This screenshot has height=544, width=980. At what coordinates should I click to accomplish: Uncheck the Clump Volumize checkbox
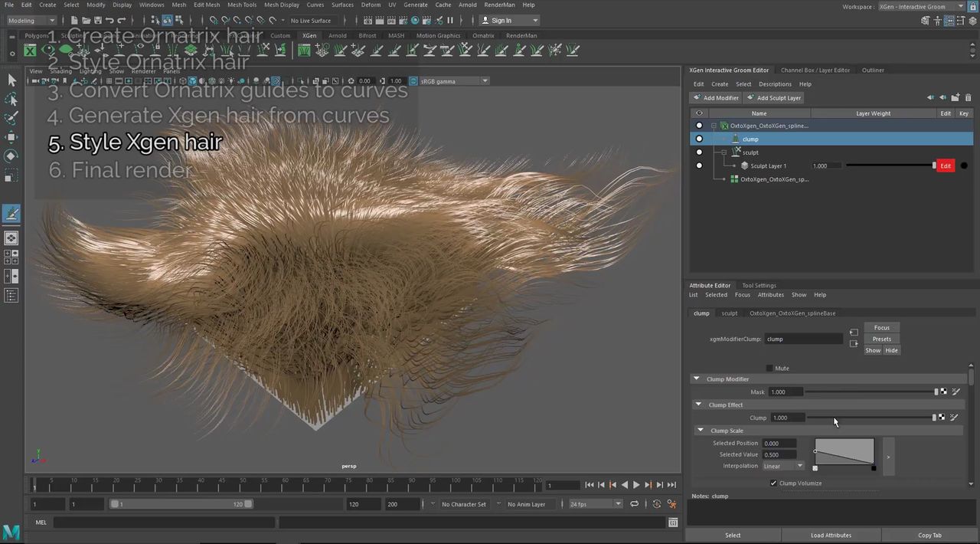click(773, 483)
